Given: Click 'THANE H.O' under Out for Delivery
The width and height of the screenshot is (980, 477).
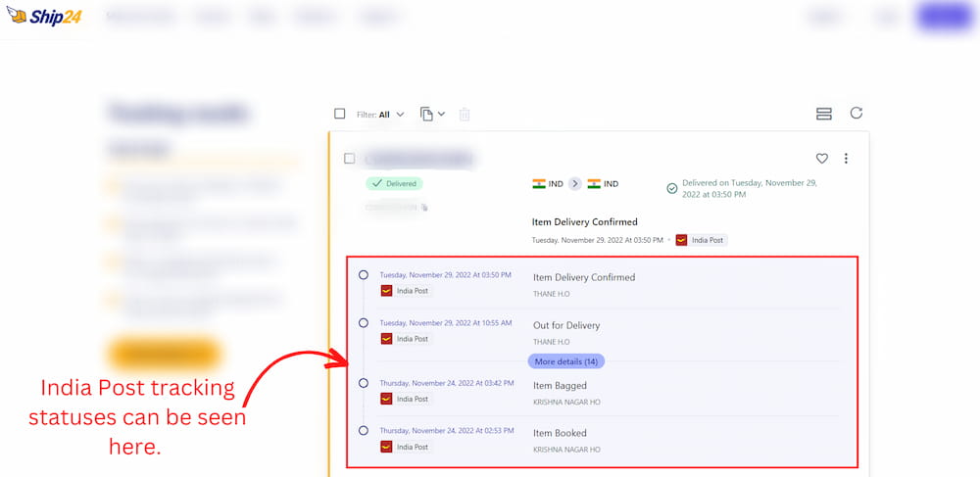Looking at the screenshot, I should (551, 342).
